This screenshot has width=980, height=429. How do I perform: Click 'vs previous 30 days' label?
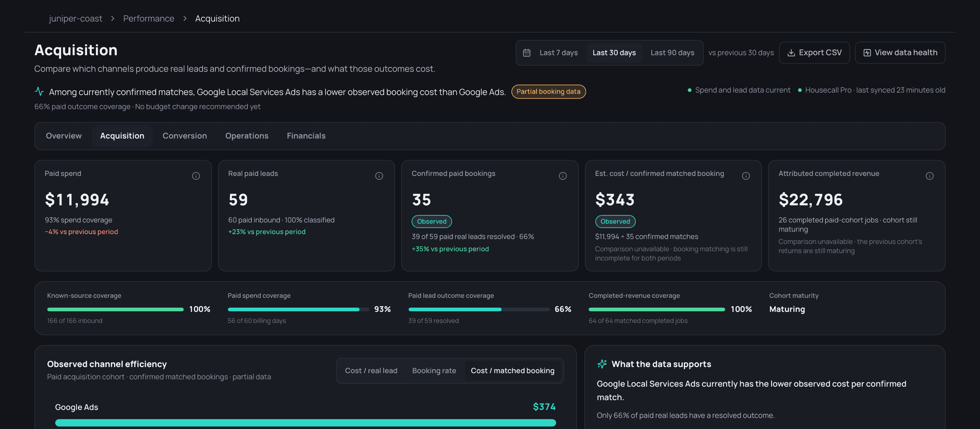pos(741,53)
